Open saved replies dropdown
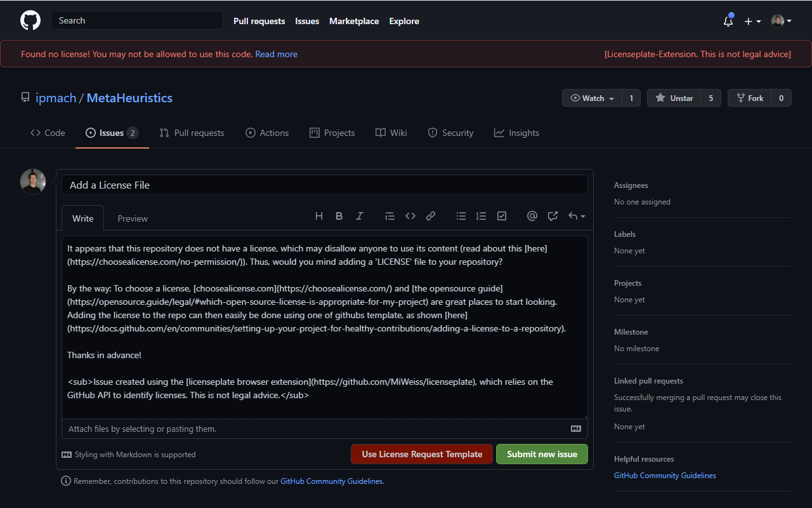Image resolution: width=812 pixels, height=508 pixels. [576, 216]
